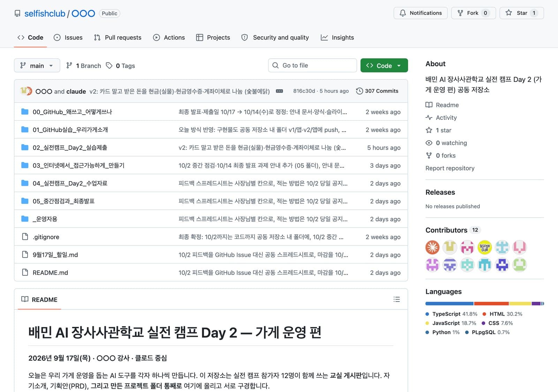View 307 Commits history
Screen dimensions: 558x392
point(377,91)
